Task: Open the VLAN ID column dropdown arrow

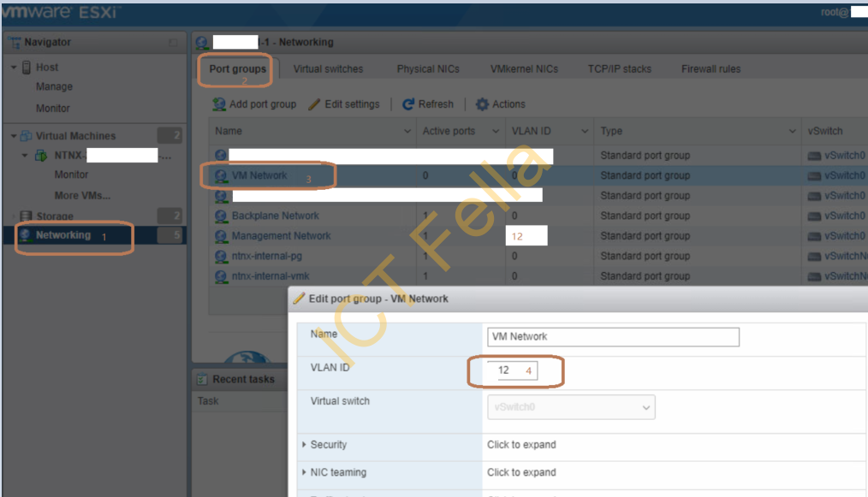Action: 585,131
